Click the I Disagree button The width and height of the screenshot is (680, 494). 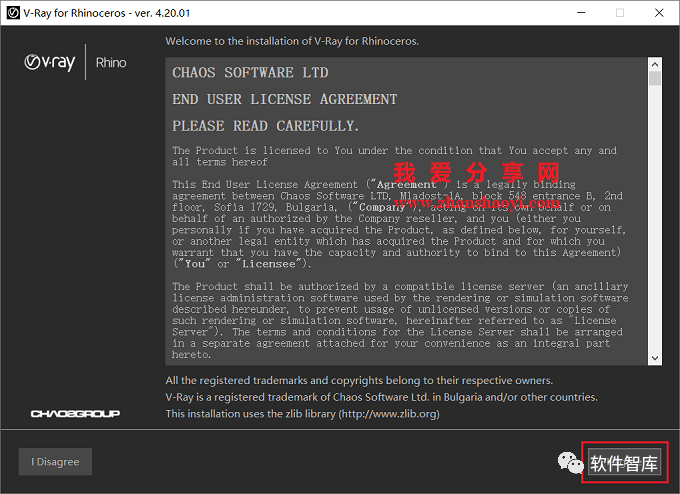[x=55, y=461]
